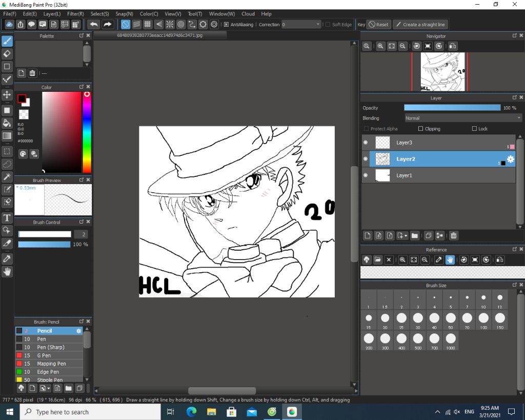Zoom out using Navigator zoom-out icon
Image resolution: width=525 pixels, height=420 pixels.
click(x=403, y=46)
